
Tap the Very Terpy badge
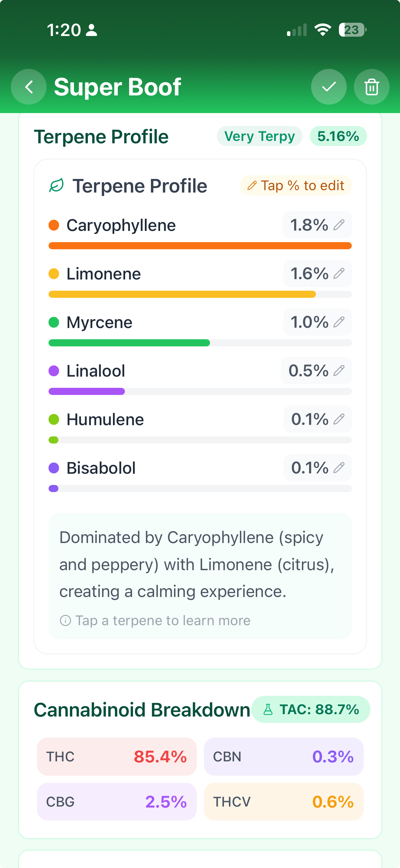260,136
